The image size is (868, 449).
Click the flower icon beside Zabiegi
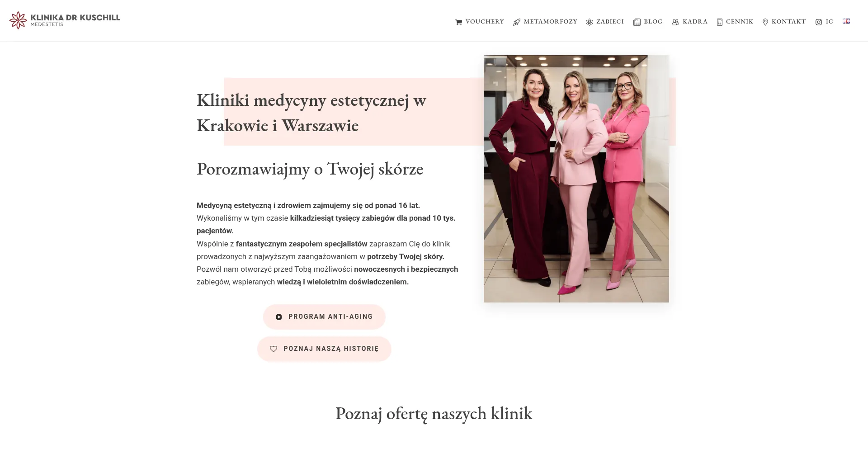pyautogui.click(x=590, y=22)
